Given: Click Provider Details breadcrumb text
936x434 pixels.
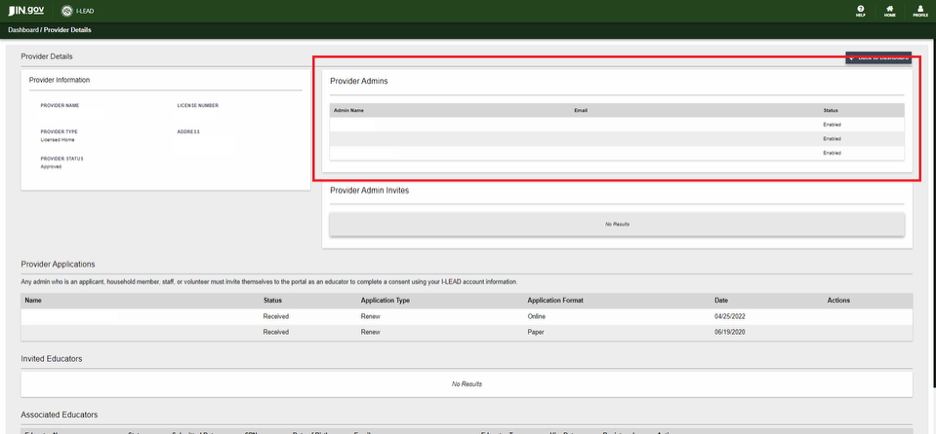Looking at the screenshot, I should coord(68,30).
